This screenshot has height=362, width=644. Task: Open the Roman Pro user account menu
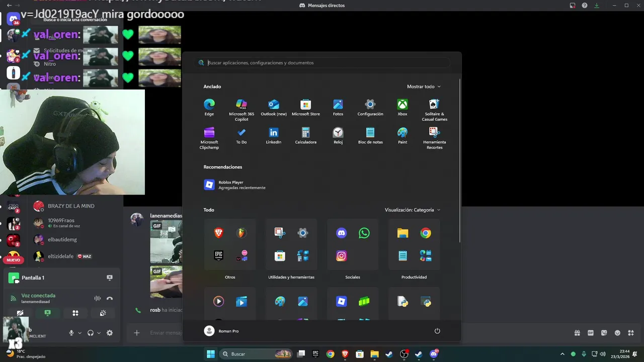pyautogui.click(x=221, y=331)
